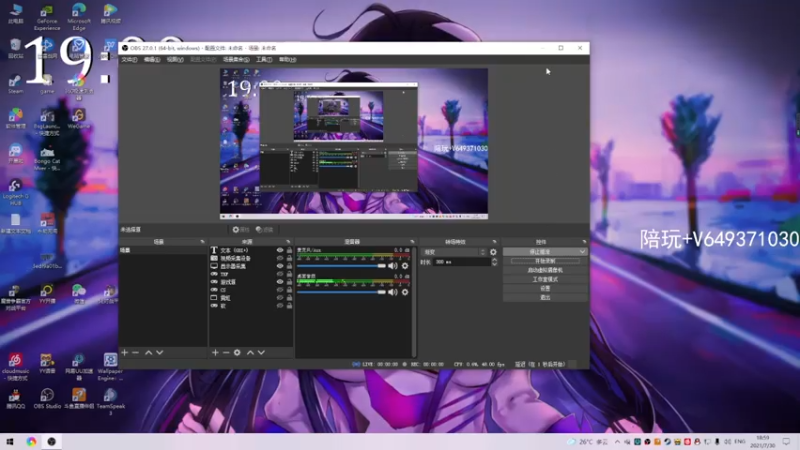This screenshot has width=800, height=450.
Task: Undock the 混音器 panel via header icon
Action: [x=412, y=242]
